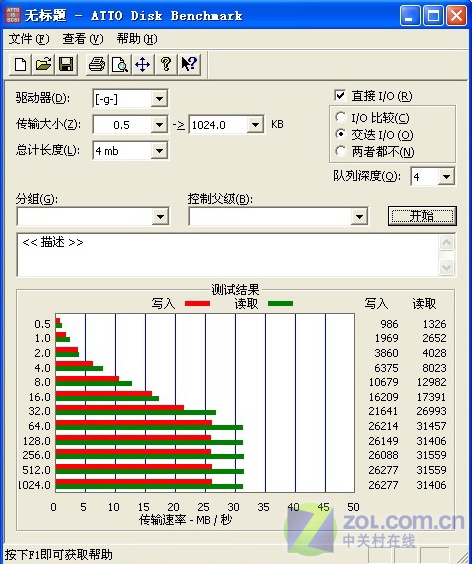Click the read value 8023
This screenshot has height=564, width=472.
(x=434, y=368)
